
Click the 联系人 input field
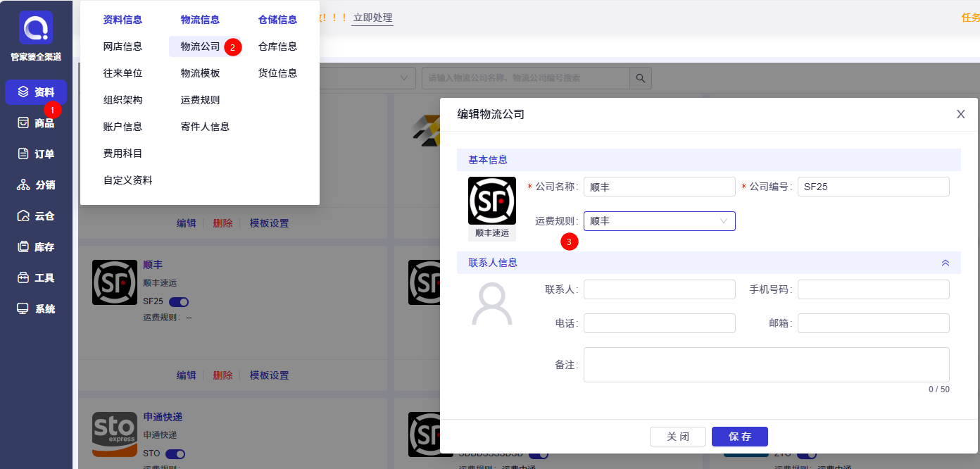coord(660,289)
